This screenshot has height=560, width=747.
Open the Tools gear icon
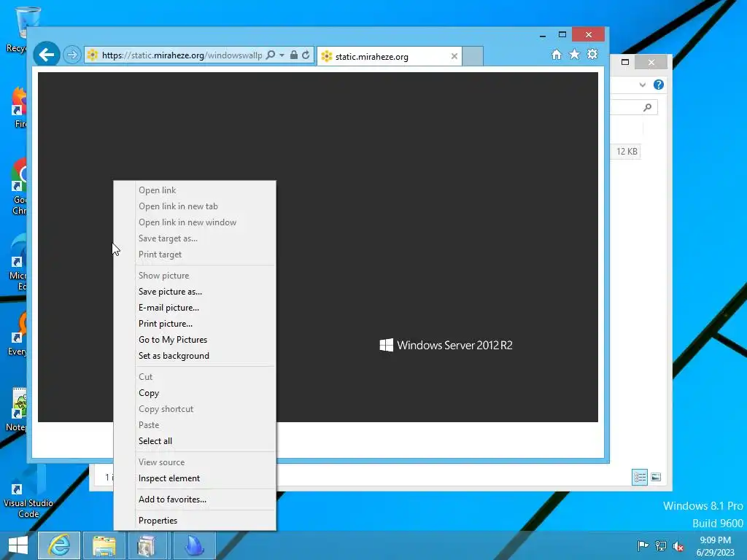click(592, 54)
